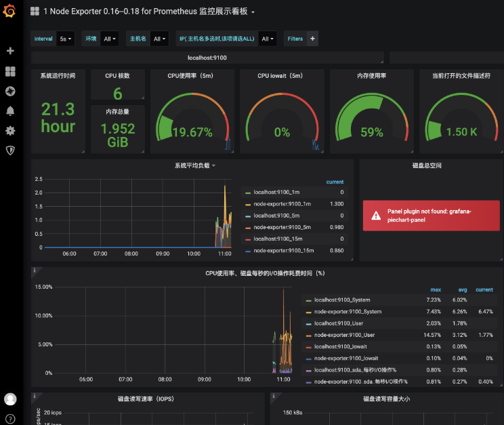Open Dashboards icon in the sidebar

coord(10,71)
